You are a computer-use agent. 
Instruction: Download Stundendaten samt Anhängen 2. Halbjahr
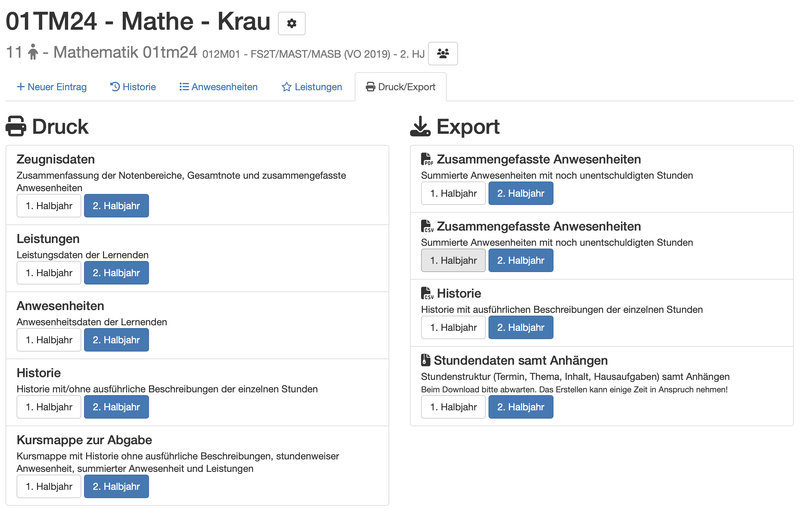coord(520,407)
